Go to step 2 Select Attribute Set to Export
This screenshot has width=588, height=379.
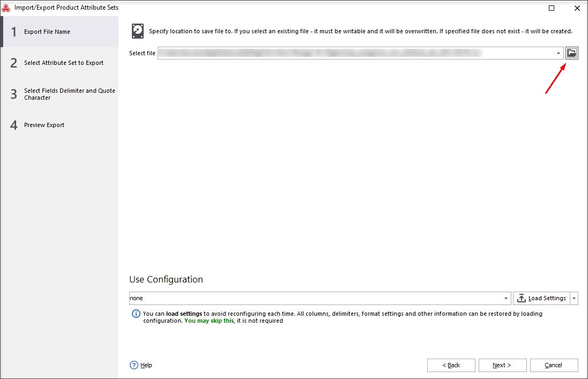coord(59,63)
